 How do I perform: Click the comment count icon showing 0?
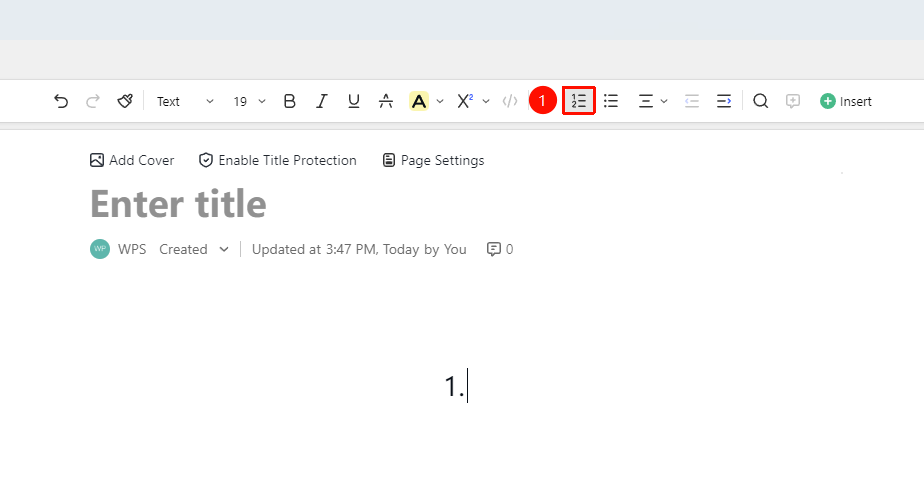click(x=500, y=249)
